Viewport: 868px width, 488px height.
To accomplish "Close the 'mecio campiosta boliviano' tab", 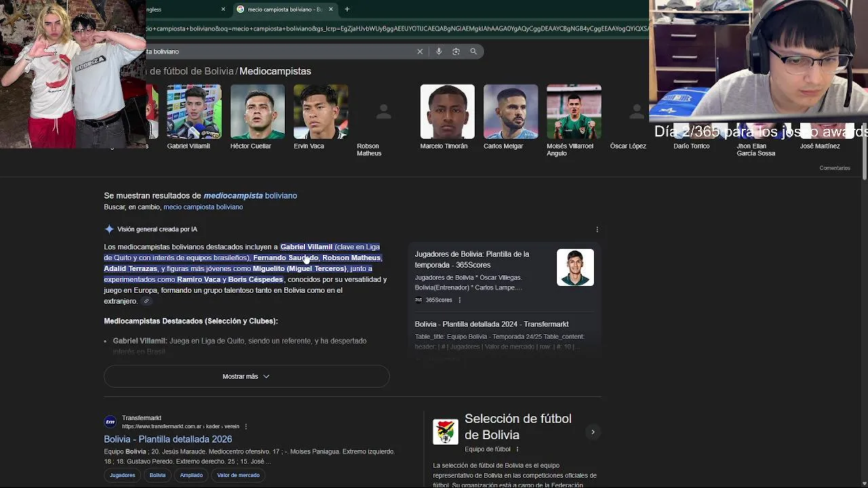I will tap(331, 9).
